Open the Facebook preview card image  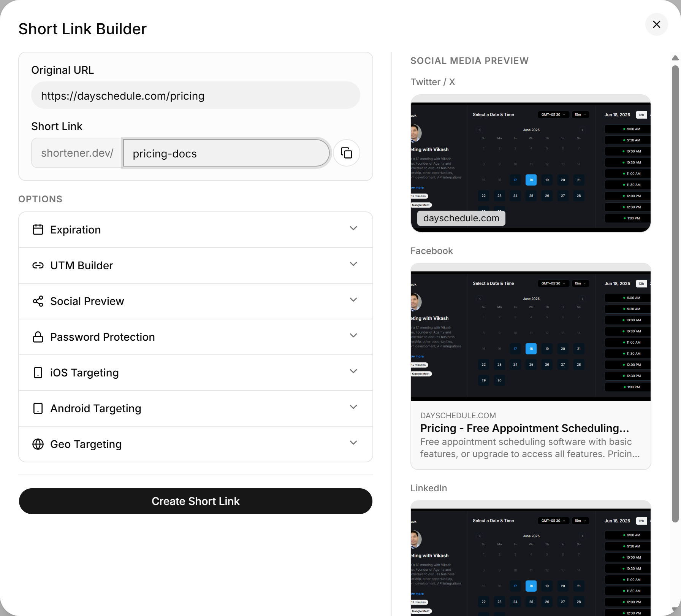531,332
